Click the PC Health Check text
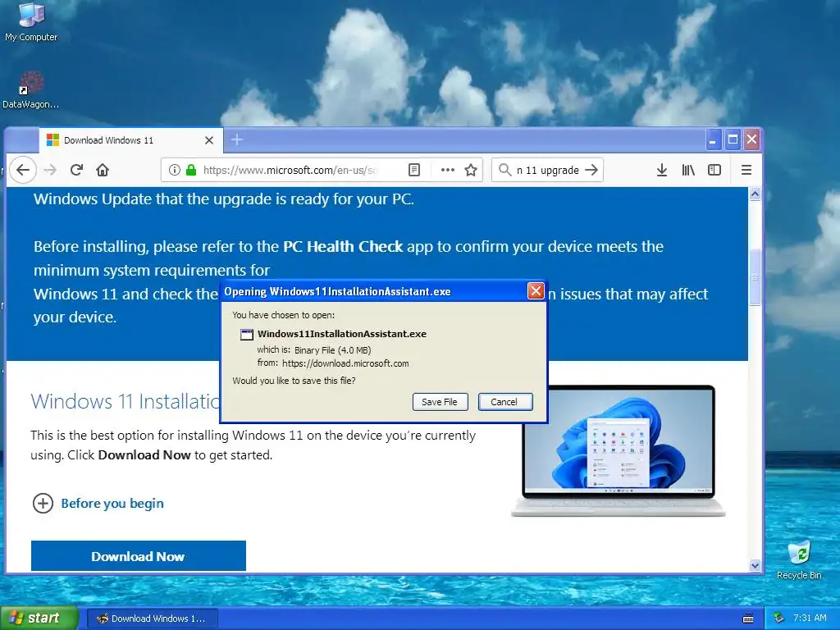Viewport: 840px width, 630px height. 343,246
